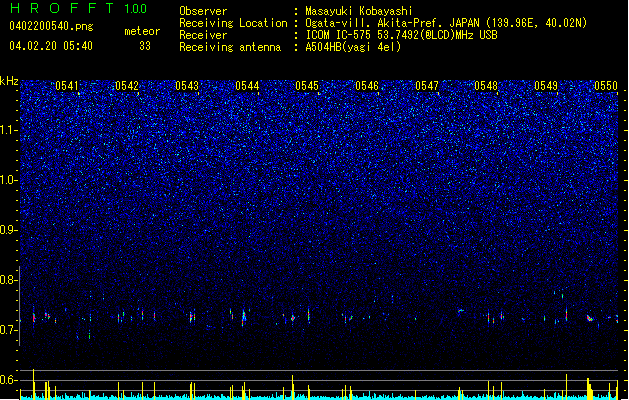Click the Observer field label
Screen dimensions: 629x400
coord(203,11)
